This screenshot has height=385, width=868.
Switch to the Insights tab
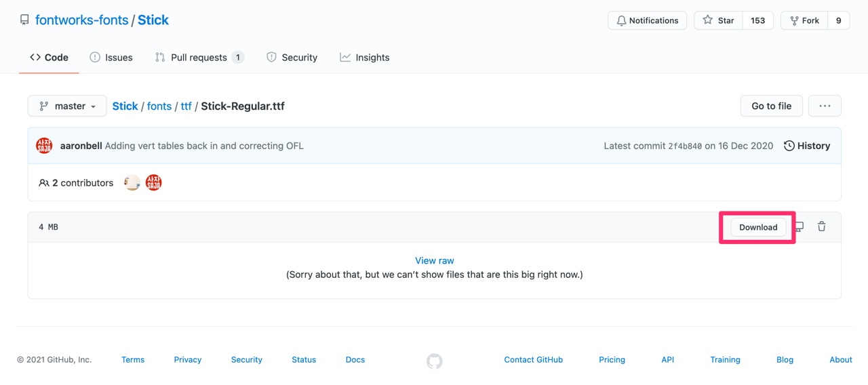click(365, 58)
